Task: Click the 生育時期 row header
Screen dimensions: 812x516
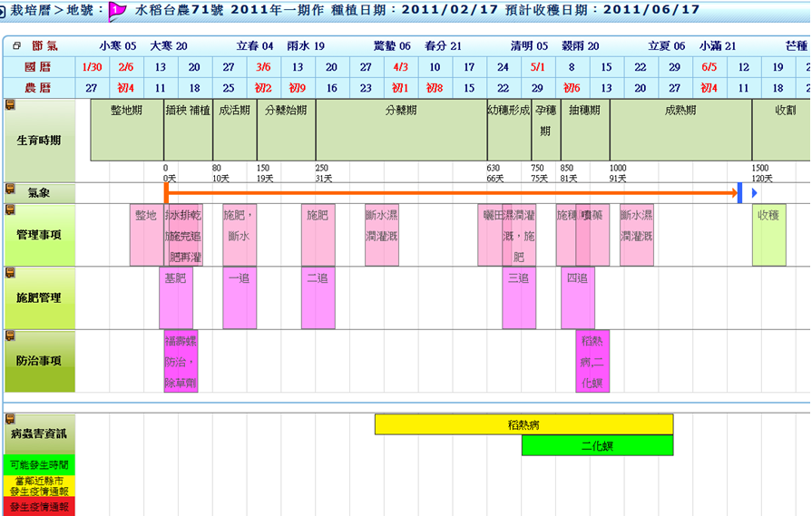Action: [39, 141]
